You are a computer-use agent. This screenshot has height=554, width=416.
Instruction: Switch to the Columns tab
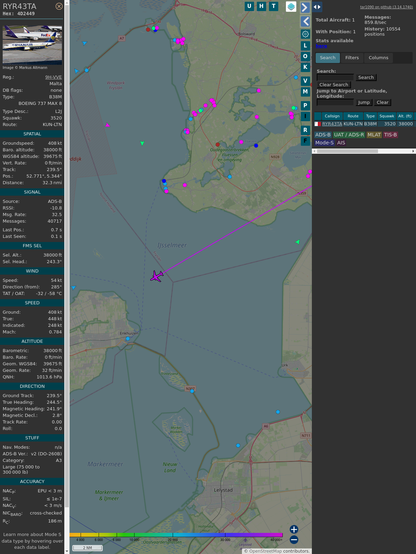[378, 58]
